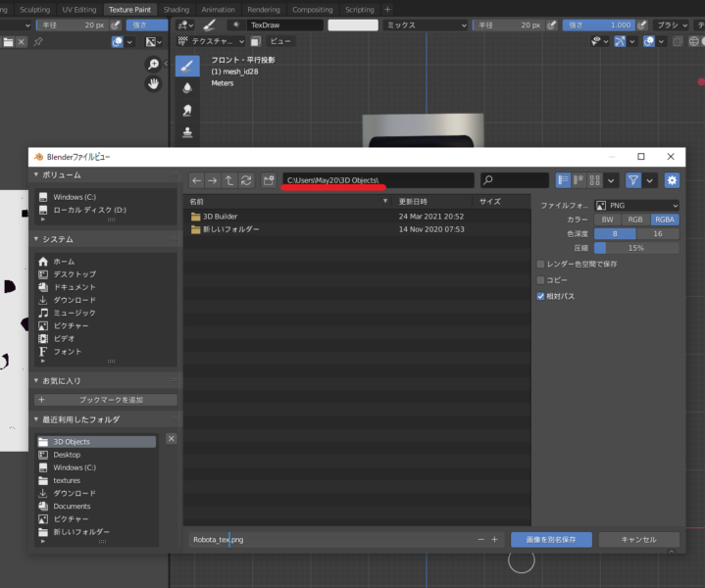The width and height of the screenshot is (705, 588).
Task: Open image folder icon in image editor header
Action: (9, 42)
